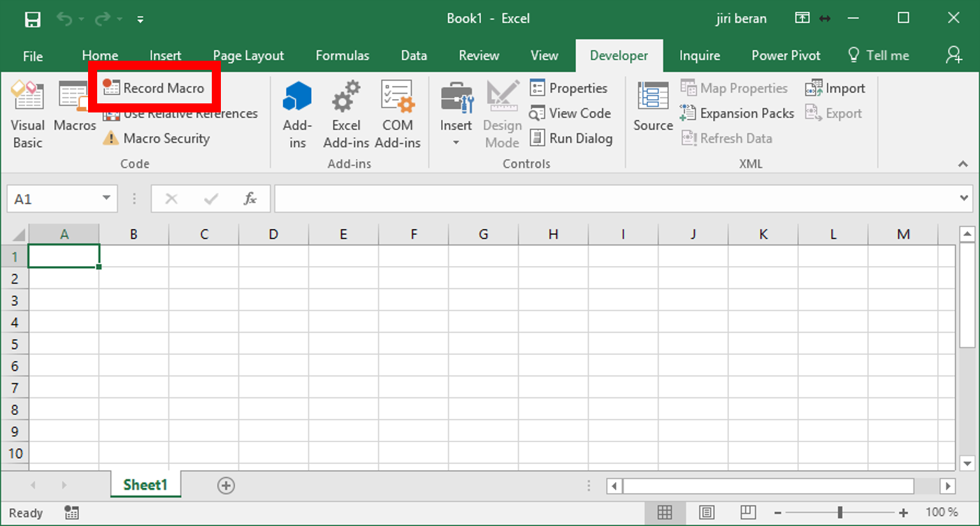
Task: Open Expansion Packs
Action: [737, 113]
